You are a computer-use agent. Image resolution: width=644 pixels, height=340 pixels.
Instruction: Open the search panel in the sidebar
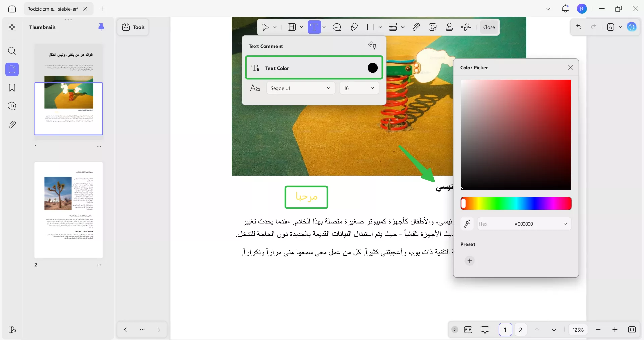(x=12, y=51)
